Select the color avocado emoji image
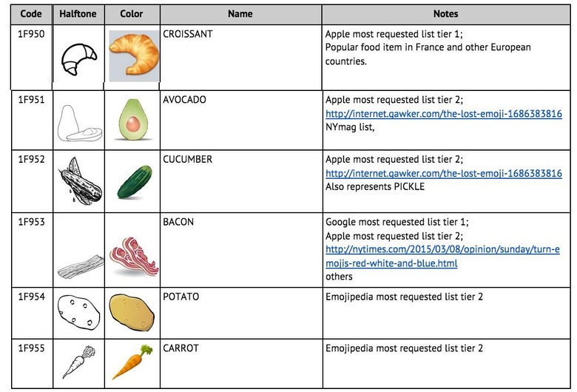Image resolution: width=577 pixels, height=392 pixels. [133, 120]
